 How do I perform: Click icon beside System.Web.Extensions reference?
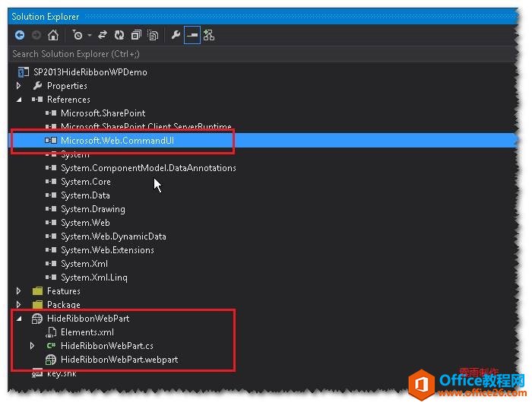click(x=51, y=250)
